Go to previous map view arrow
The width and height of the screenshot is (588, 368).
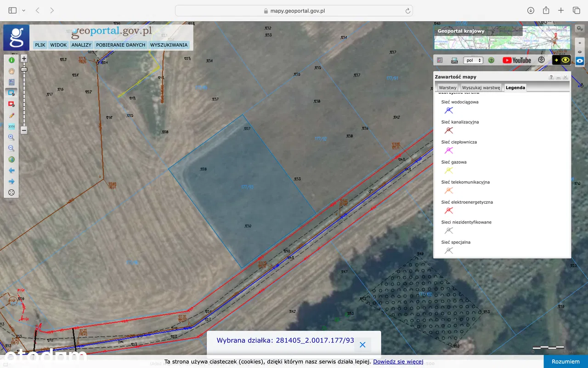[x=11, y=171]
